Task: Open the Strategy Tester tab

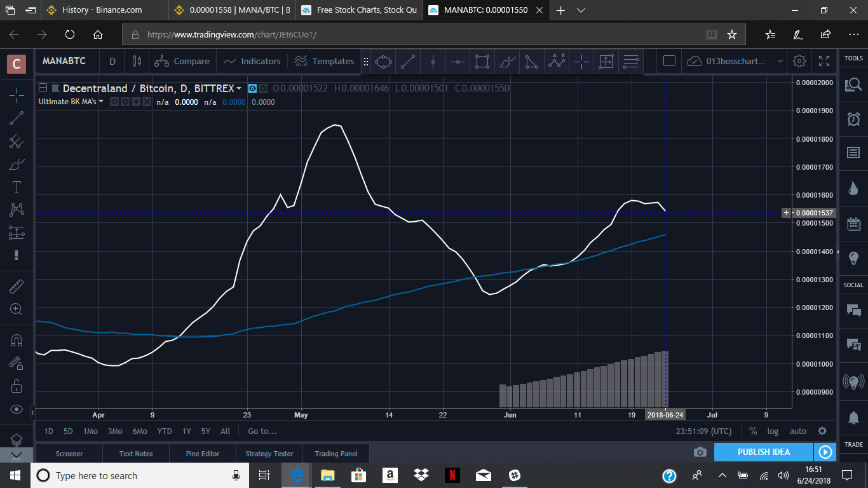Action: pyautogui.click(x=269, y=454)
